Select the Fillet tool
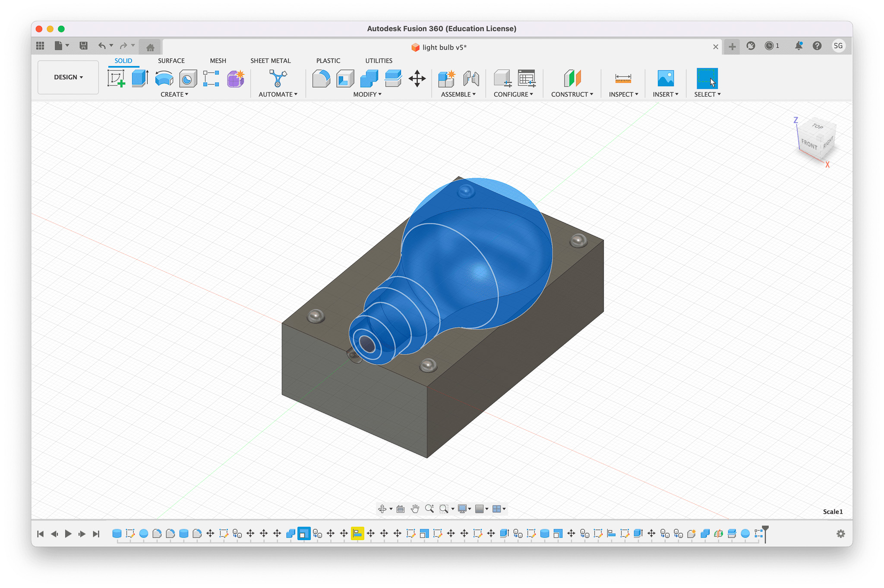The height and width of the screenshot is (588, 884). coord(321,79)
